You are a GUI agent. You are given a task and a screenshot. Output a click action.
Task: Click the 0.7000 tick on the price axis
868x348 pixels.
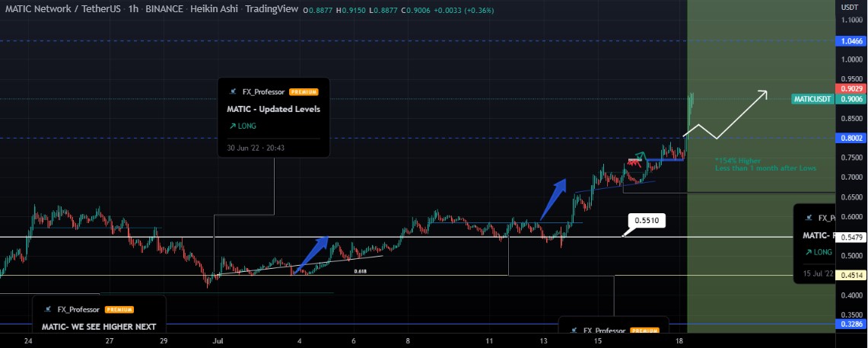(851, 177)
